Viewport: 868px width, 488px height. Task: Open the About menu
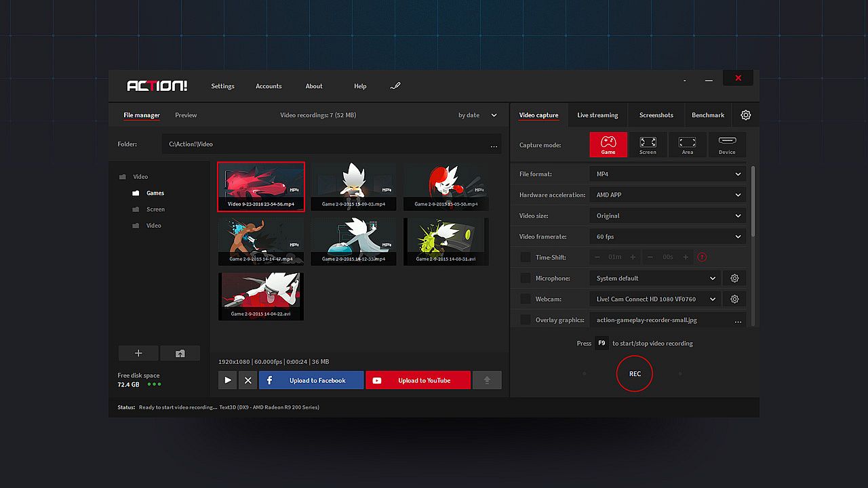314,86
